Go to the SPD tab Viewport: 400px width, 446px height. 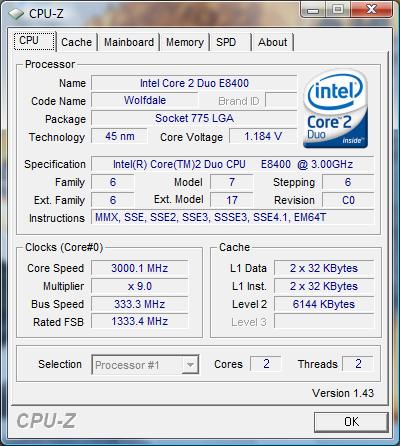tap(230, 42)
